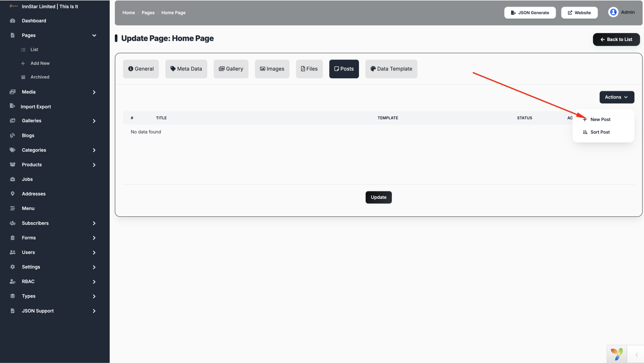
Task: Go to Home in the breadcrumb
Action: [129, 12]
